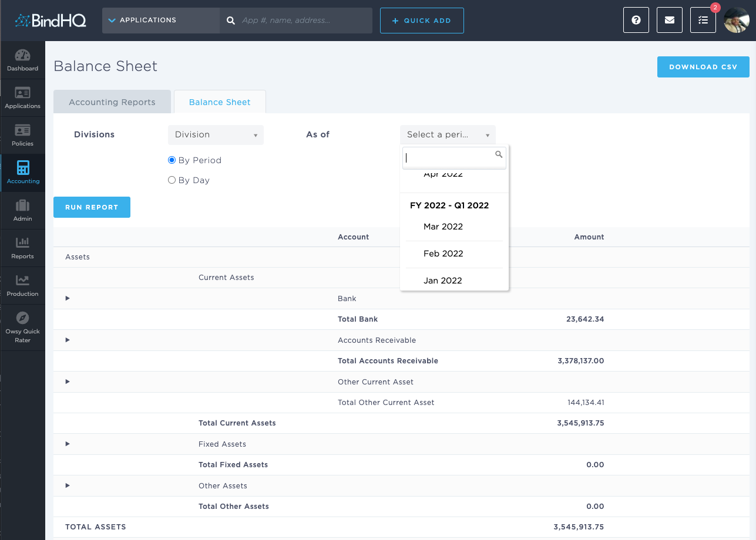This screenshot has width=756, height=540.
Task: Click the amount 3,378,137.00
Action: click(581, 361)
